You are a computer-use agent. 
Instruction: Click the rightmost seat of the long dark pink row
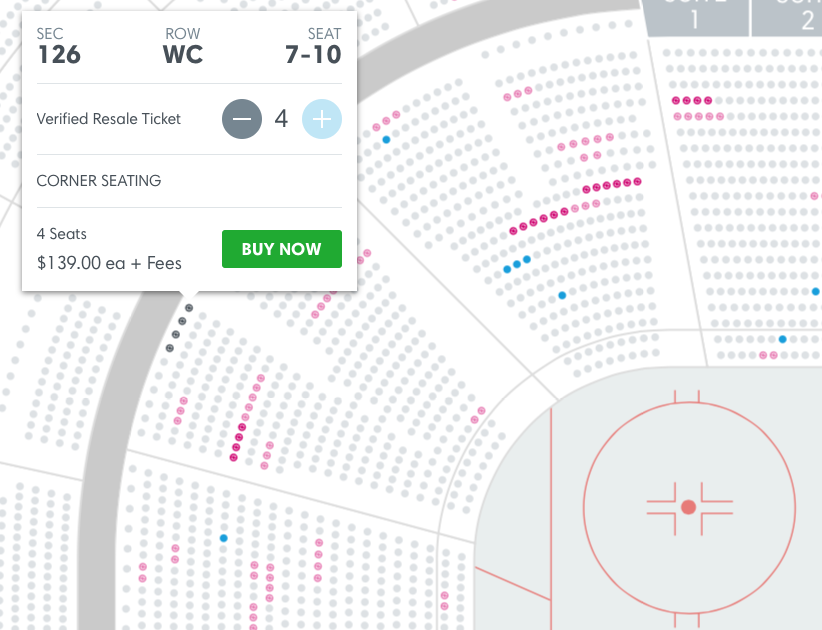[x=637, y=181]
